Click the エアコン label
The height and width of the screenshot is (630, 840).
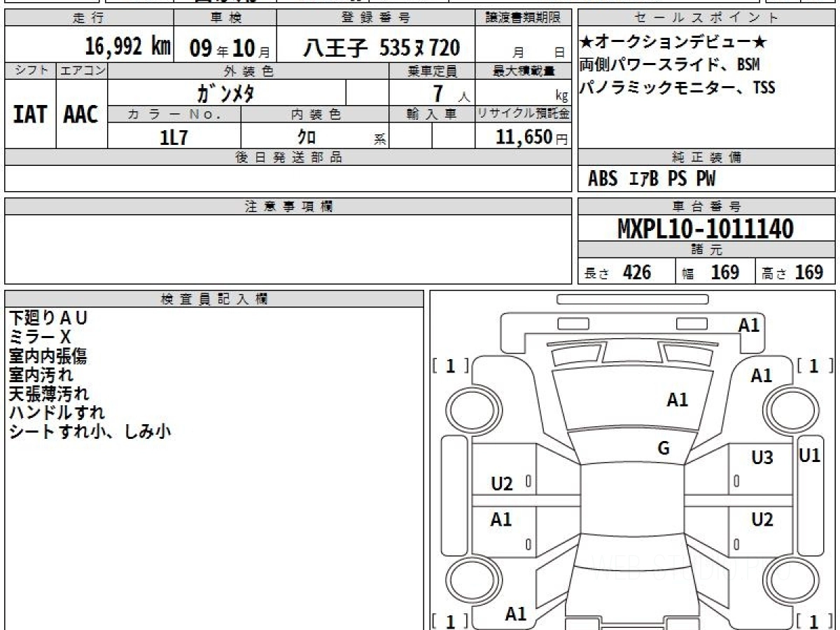click(82, 71)
